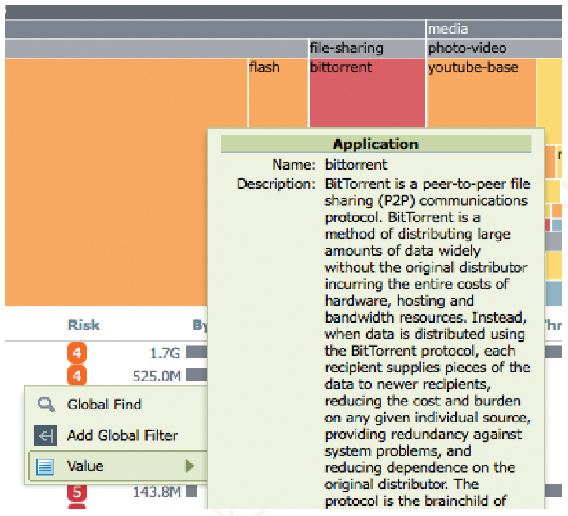Click the Add Global Filter arrow icon
Image resolution: width=568 pixels, height=516 pixels.
click(45, 435)
